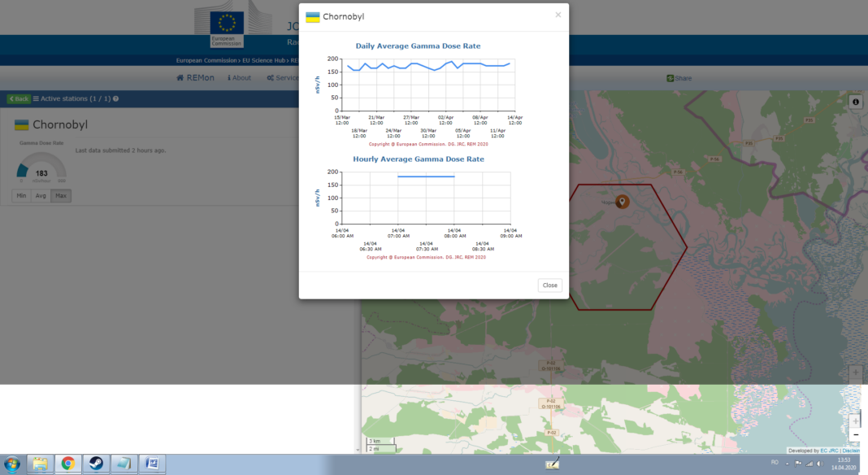Zoom in the map with plus button

coord(856,421)
